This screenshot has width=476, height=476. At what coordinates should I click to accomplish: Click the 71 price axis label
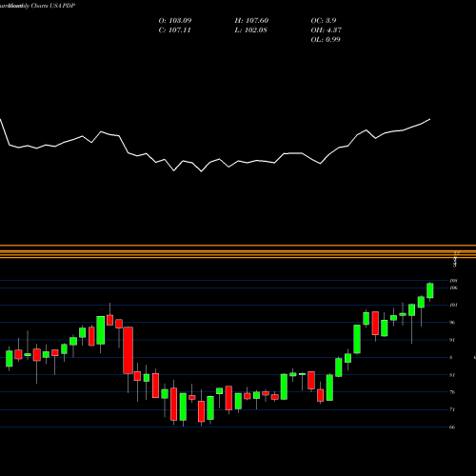(452, 409)
